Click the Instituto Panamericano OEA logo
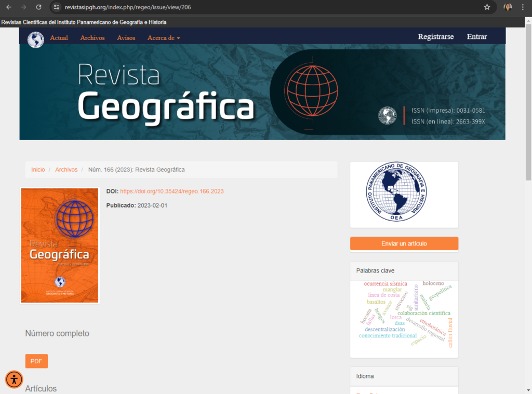Viewport: 532px width, 394px height. click(396, 192)
